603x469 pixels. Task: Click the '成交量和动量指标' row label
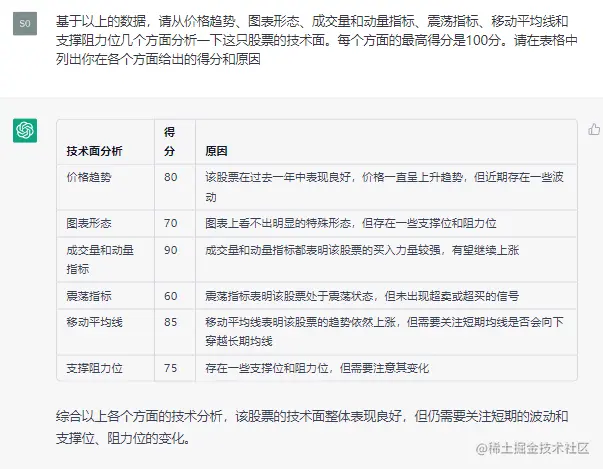pyautogui.click(x=100, y=259)
